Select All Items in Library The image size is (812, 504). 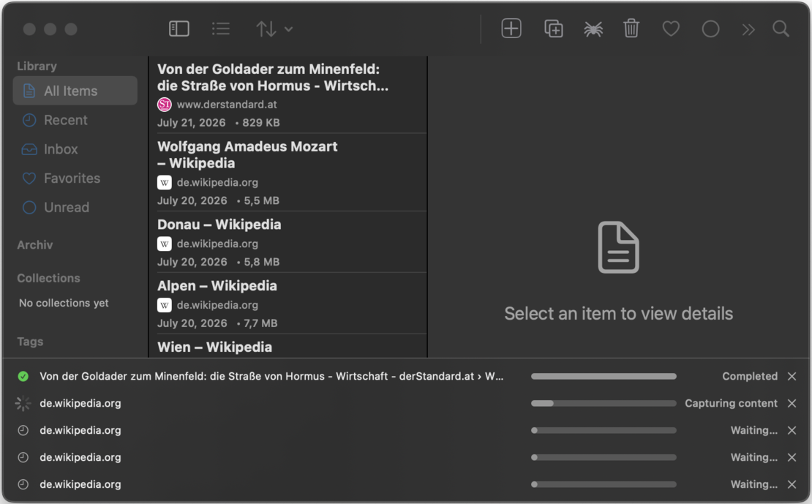tap(75, 91)
